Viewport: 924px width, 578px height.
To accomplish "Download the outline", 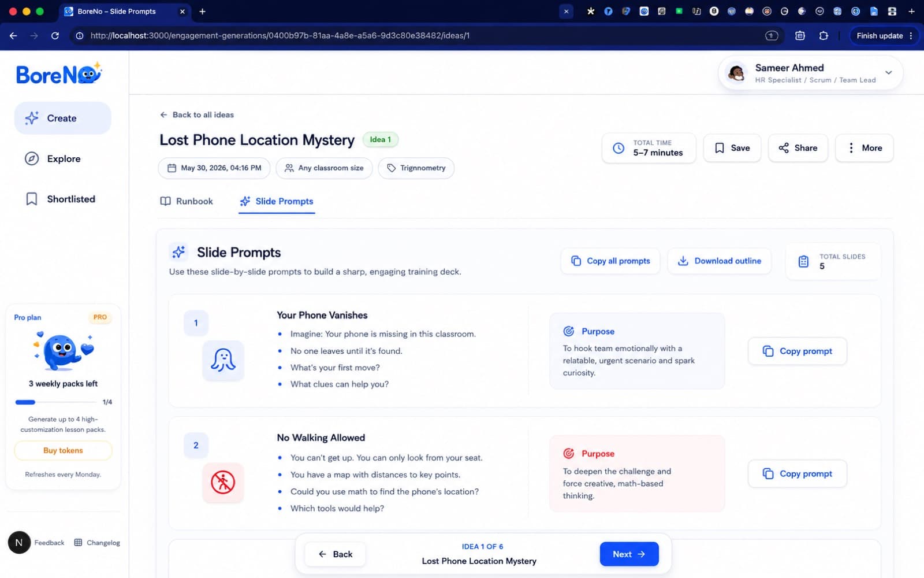I will (719, 261).
